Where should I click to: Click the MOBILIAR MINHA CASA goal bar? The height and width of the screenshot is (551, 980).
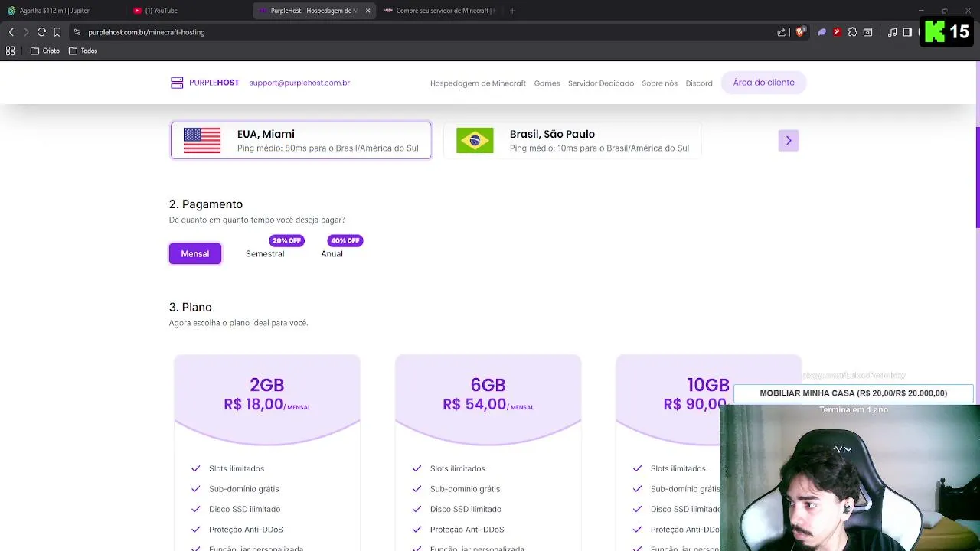coord(853,393)
